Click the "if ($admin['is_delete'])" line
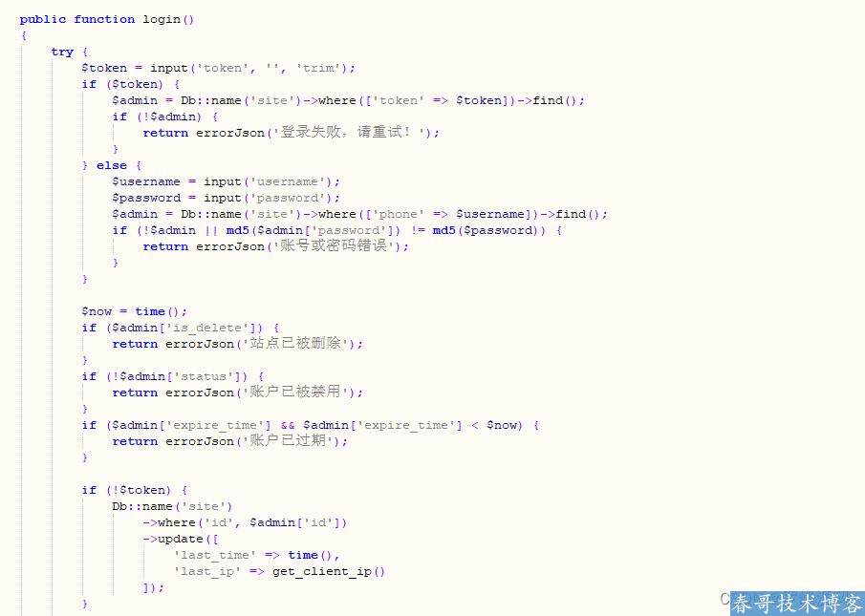865x616 pixels. click(x=181, y=328)
